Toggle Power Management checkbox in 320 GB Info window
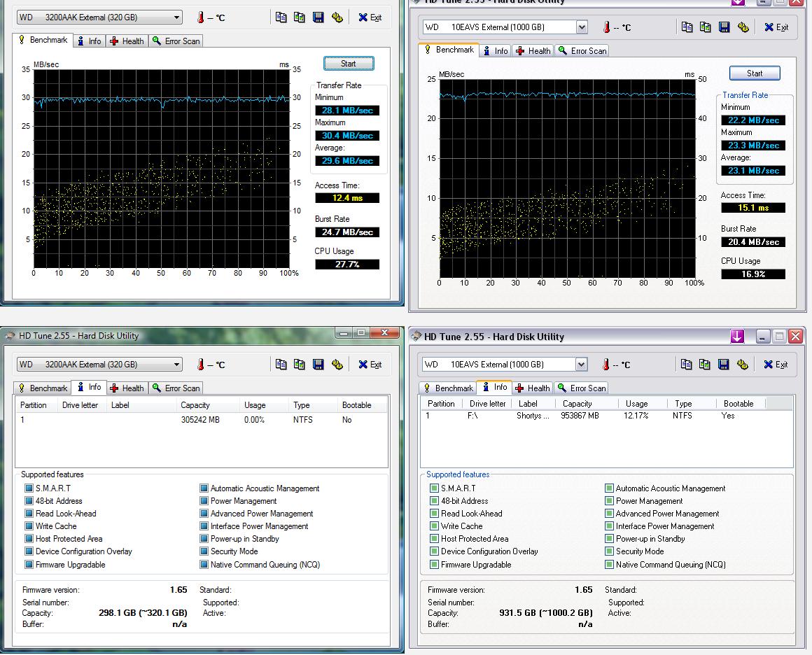 (204, 501)
